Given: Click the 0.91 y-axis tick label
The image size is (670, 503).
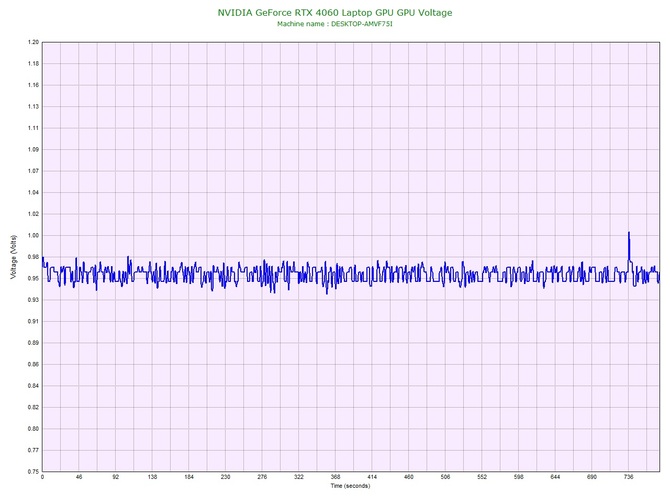Looking at the screenshot, I should (33, 321).
